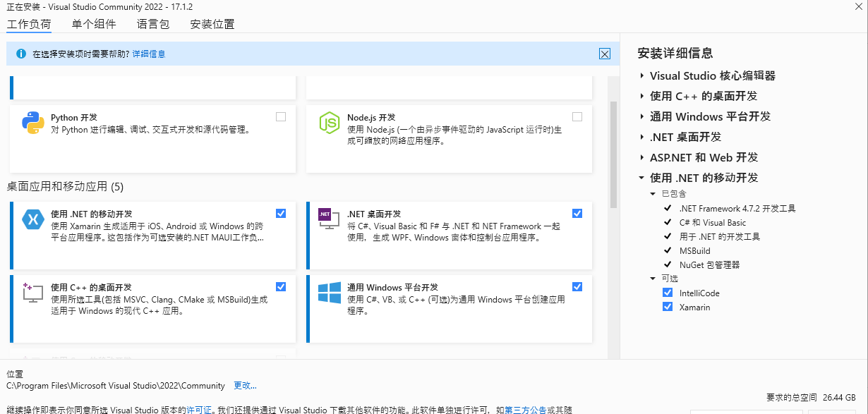Viewport: 868px width, 414px height.
Task: Close the help info banner
Action: (x=605, y=54)
